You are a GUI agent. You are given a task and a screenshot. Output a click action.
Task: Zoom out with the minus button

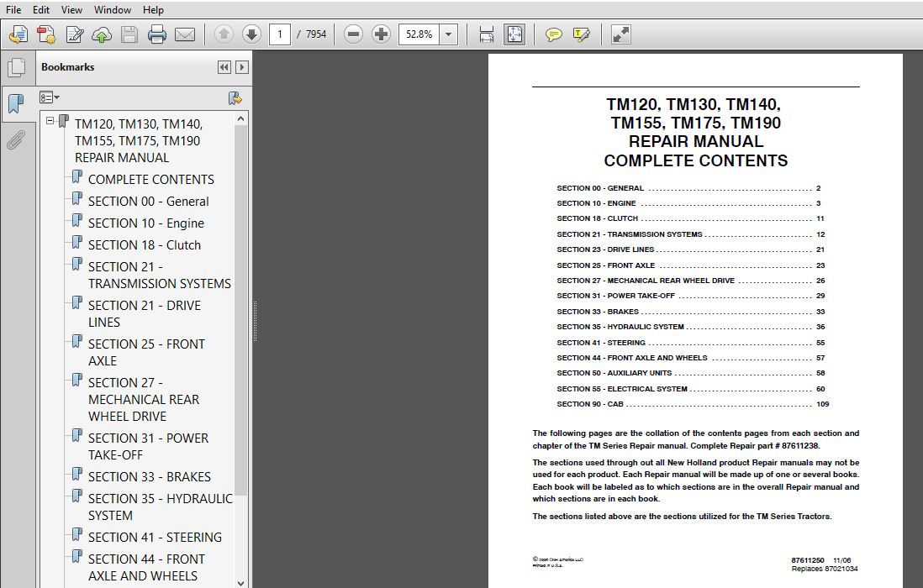(353, 34)
